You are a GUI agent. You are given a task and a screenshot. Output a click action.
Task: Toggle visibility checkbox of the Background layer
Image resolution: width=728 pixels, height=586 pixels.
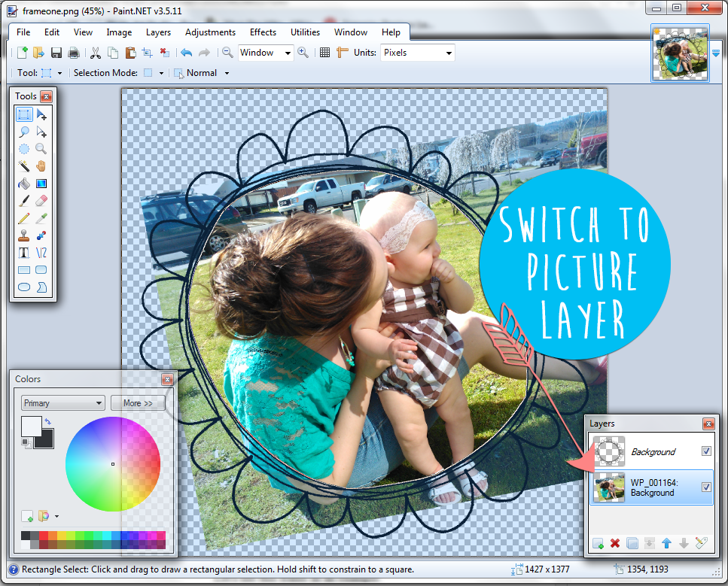pyautogui.click(x=705, y=451)
